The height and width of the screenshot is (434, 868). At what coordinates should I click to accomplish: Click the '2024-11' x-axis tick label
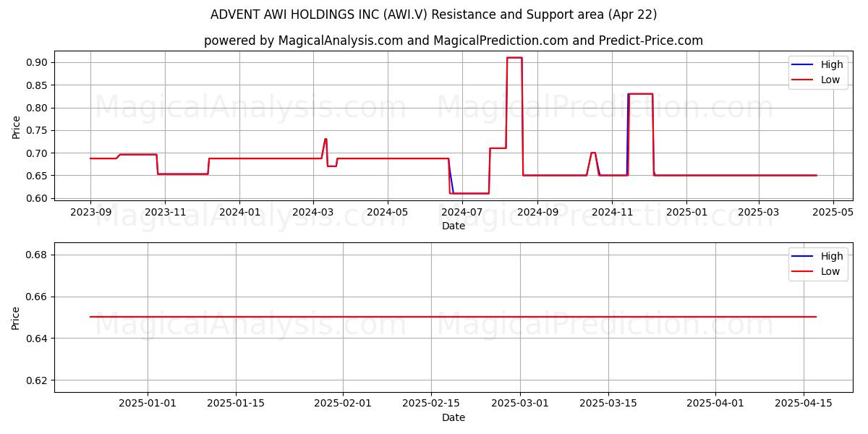pos(612,212)
